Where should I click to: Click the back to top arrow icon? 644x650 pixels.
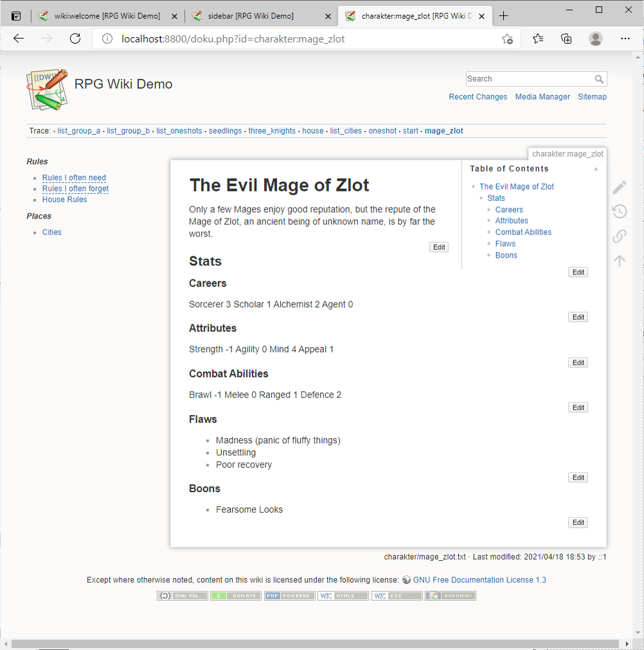tap(619, 260)
